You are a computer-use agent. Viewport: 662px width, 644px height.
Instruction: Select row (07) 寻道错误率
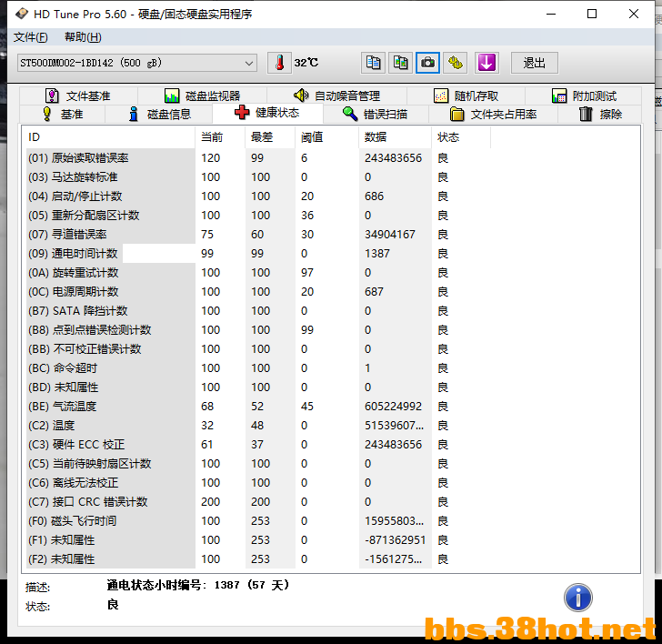(258, 235)
